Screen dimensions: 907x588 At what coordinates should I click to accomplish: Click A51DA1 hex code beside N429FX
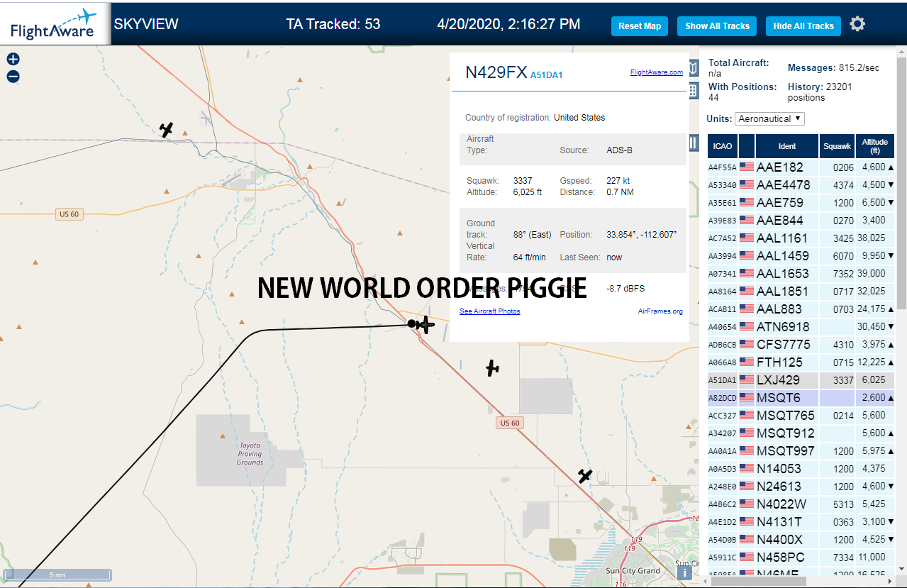[x=547, y=74]
